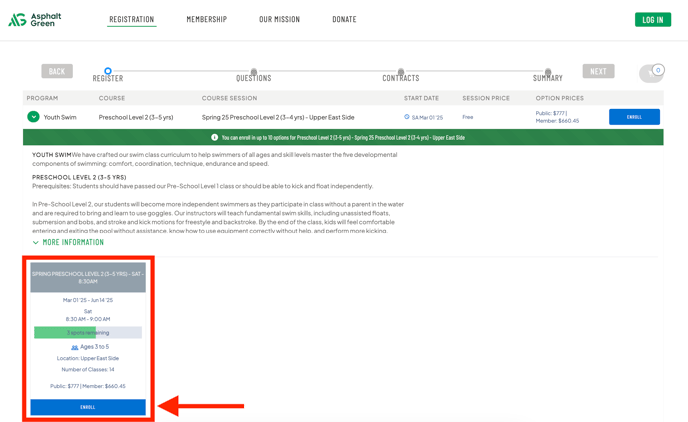Collapse the Youth Swim program row

coord(33,117)
